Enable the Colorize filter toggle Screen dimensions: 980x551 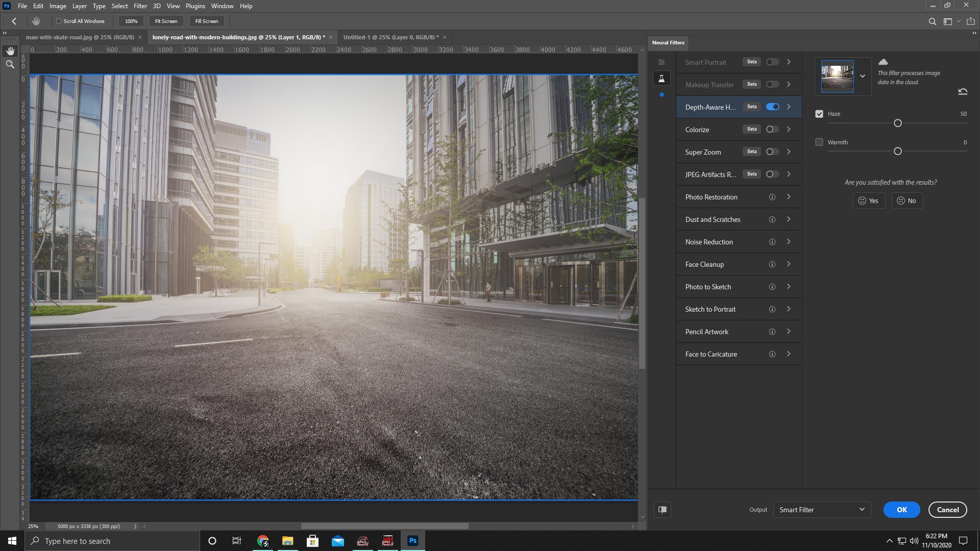pyautogui.click(x=773, y=130)
